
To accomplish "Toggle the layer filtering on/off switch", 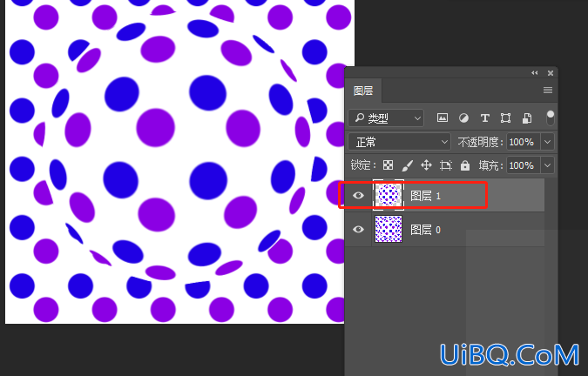I will click(551, 117).
